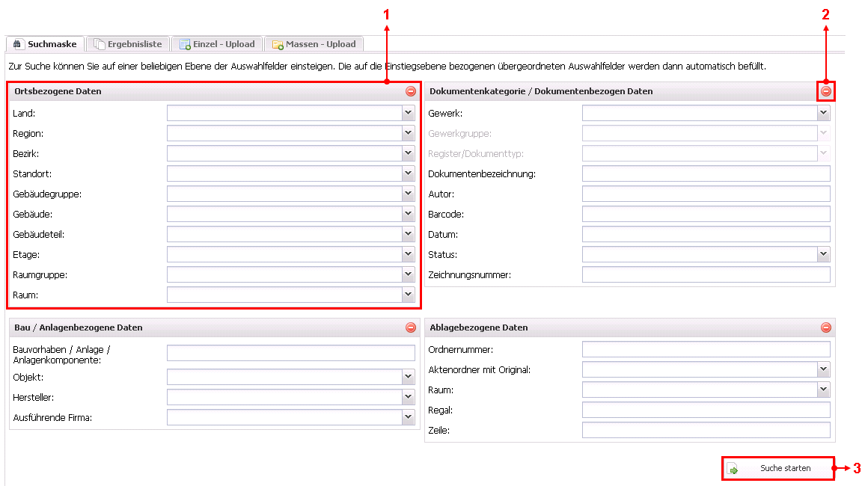Expand the Hersteller dropdown
The image size is (868, 486).
click(409, 397)
